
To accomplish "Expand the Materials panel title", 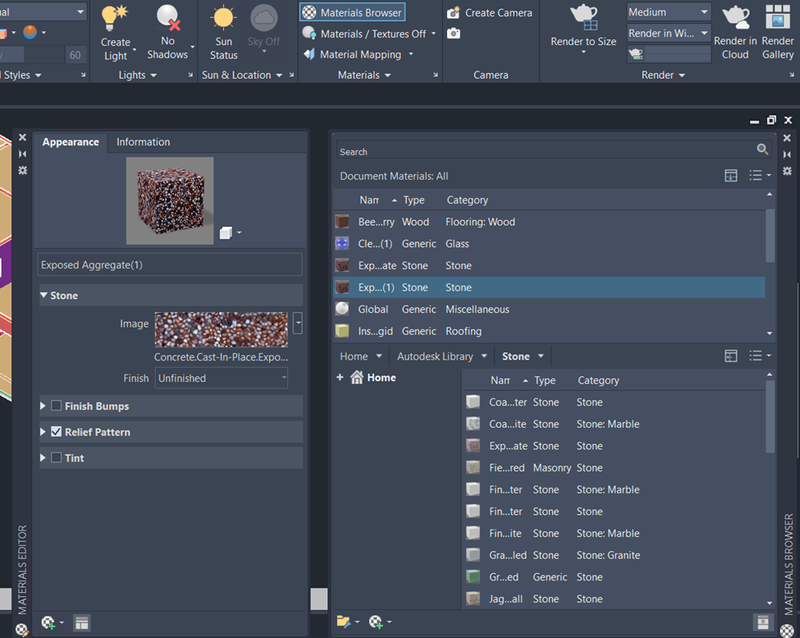I will pyautogui.click(x=364, y=75).
